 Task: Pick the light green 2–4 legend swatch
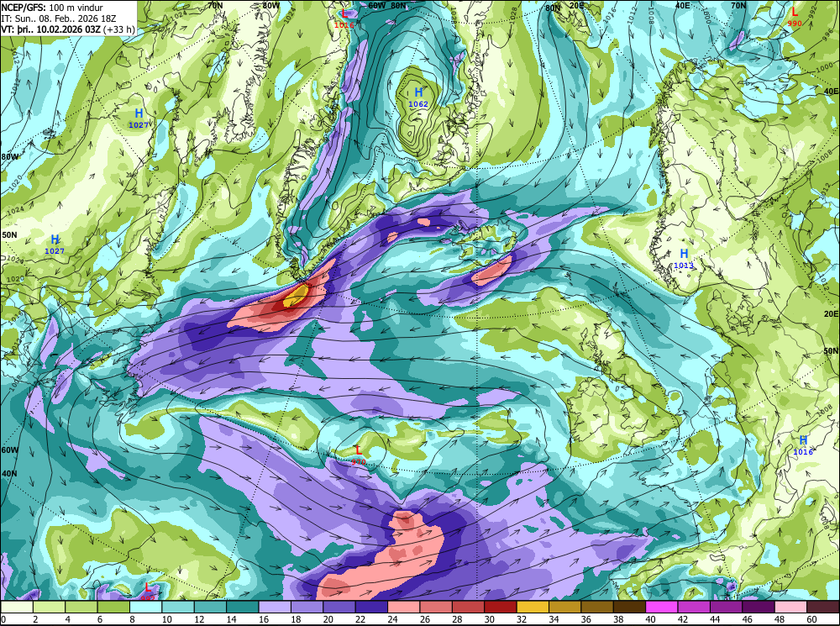pos(50,607)
